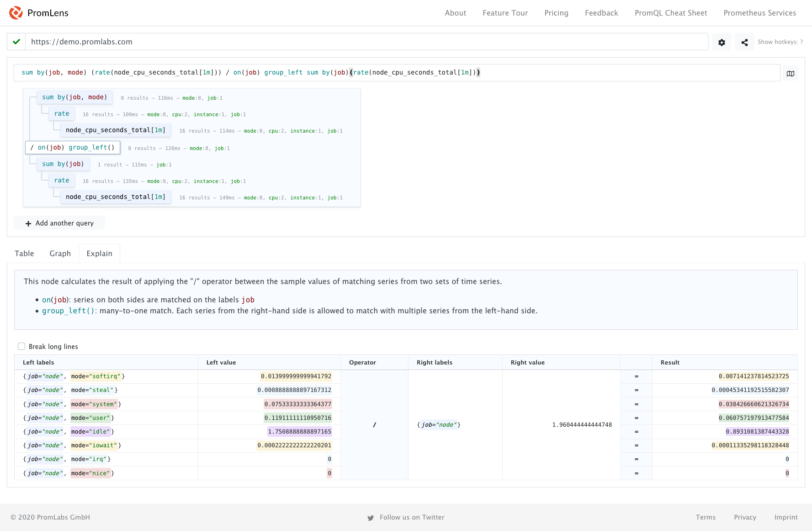The width and height of the screenshot is (812, 531).
Task: Select the last node_cpu_seconds_total[1m] node
Action: 116,197
